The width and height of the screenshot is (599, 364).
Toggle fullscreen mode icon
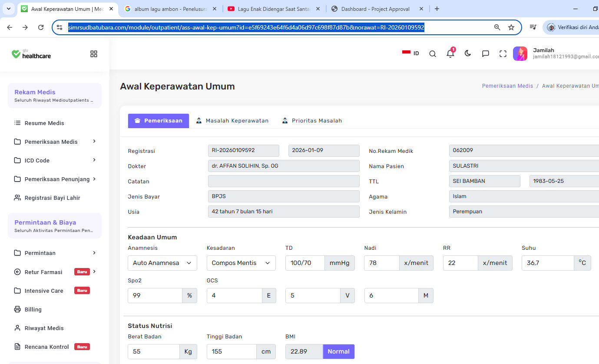(503, 54)
